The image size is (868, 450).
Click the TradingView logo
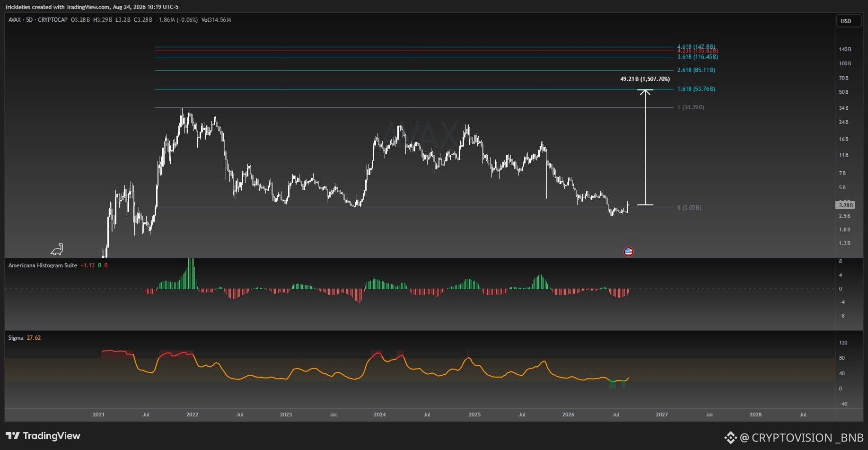coord(43,436)
